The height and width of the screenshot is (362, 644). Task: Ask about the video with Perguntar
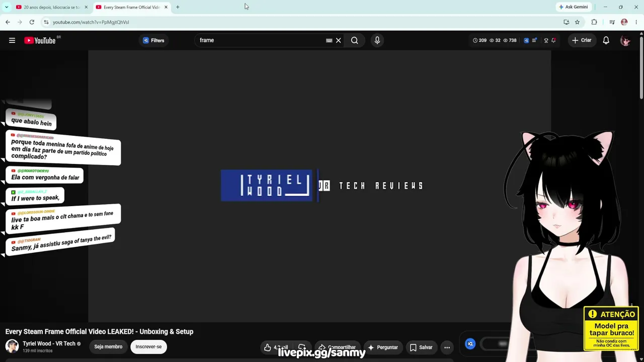pyautogui.click(x=382, y=347)
